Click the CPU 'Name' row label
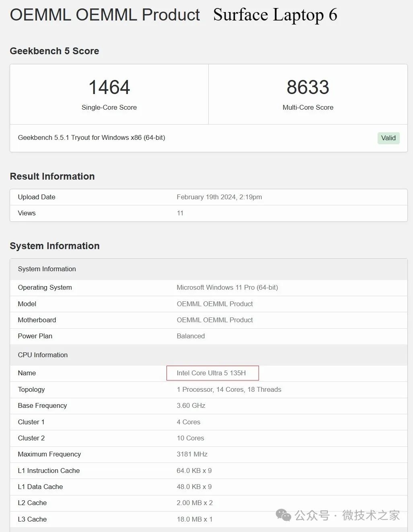Viewport: 413px width, 532px height. coord(27,373)
